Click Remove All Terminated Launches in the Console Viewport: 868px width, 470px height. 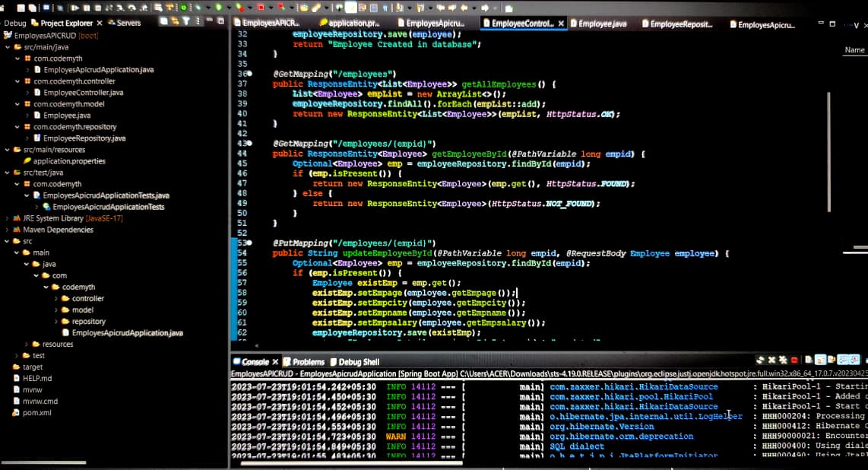pyautogui.click(x=783, y=360)
